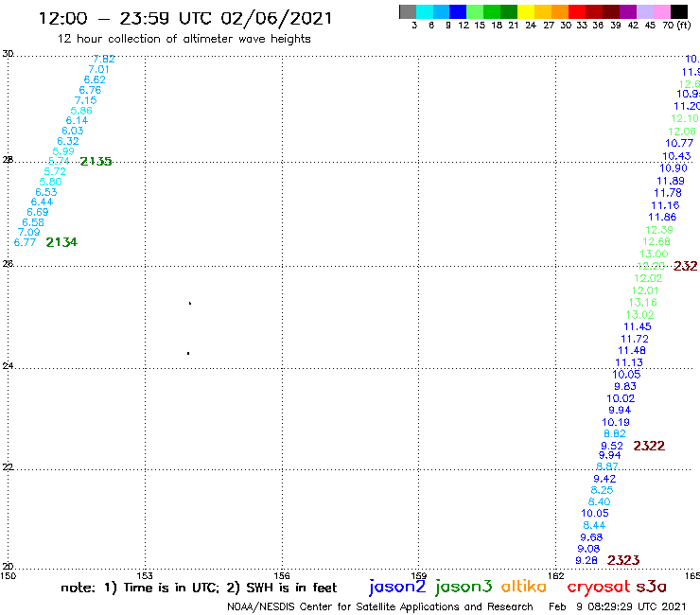Click wave height value '7.82'
Screen dimensions: 700x615
pyautogui.click(x=104, y=59)
